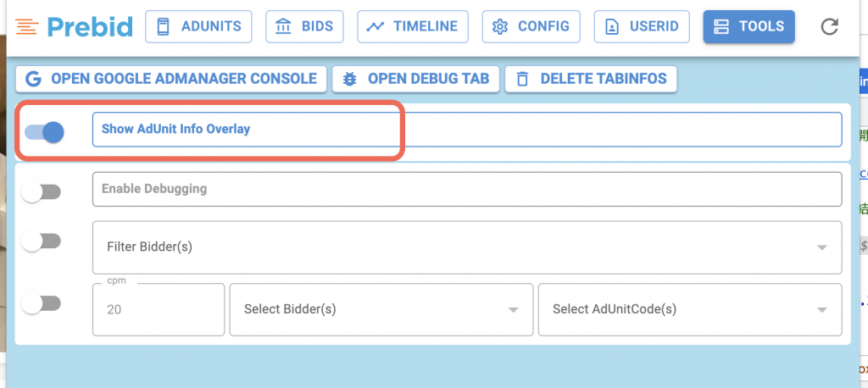This screenshot has height=388, width=868.
Task: Click the server icon on Tools
Action: pos(721,26)
